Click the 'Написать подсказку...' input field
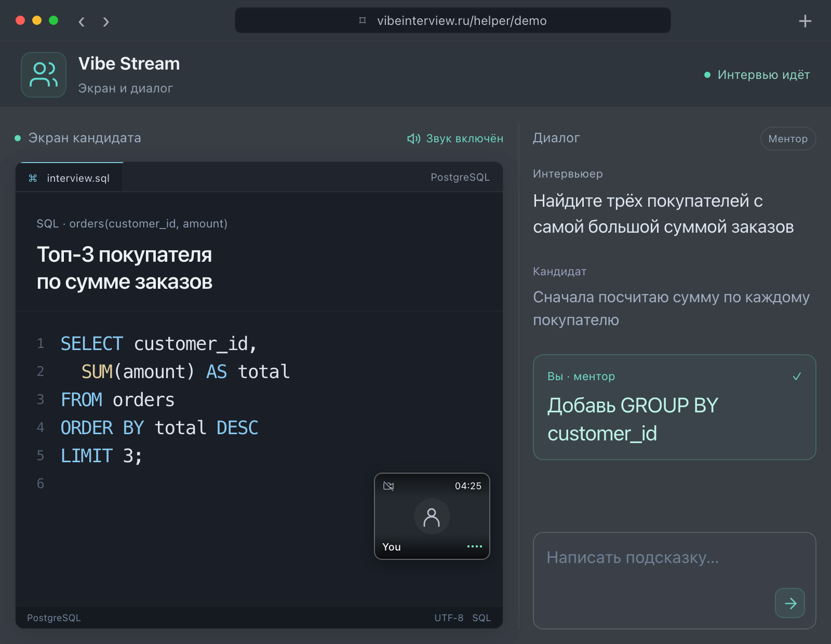This screenshot has height=644, width=831. tap(674, 580)
